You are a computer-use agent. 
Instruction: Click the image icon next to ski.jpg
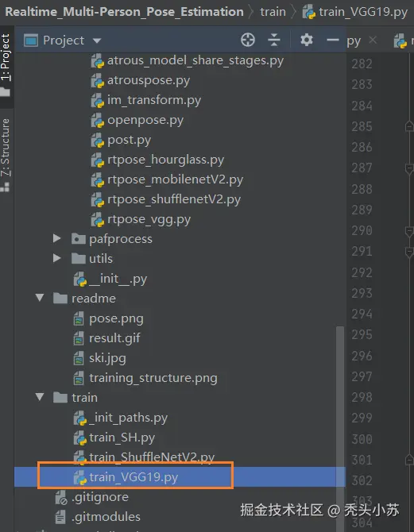pos(79,358)
